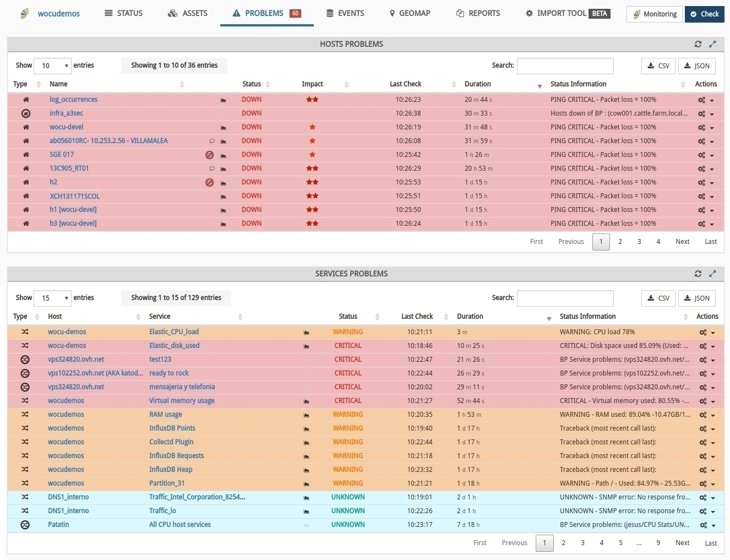
Task: Click BP type icon on test123 row
Action: 25,360
